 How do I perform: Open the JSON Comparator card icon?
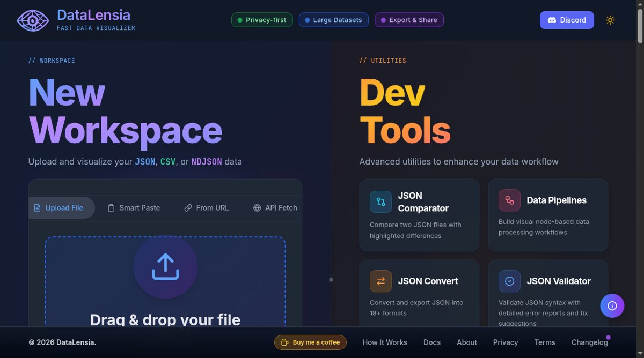tap(380, 202)
